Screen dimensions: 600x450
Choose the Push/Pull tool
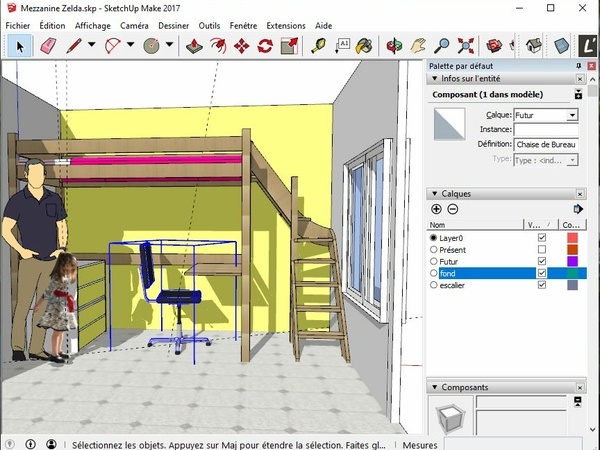195,46
